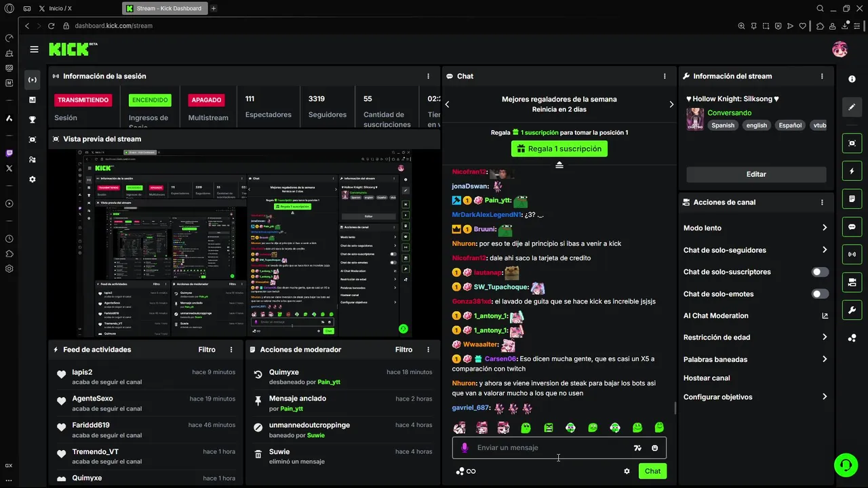Click the profile avatar at top right
The width and height of the screenshot is (868, 488).
point(840,49)
